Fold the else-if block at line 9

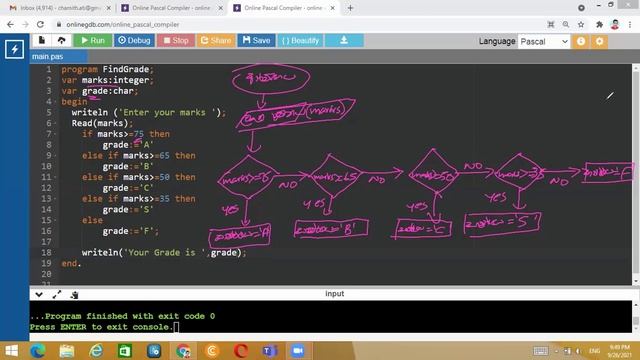[56, 156]
